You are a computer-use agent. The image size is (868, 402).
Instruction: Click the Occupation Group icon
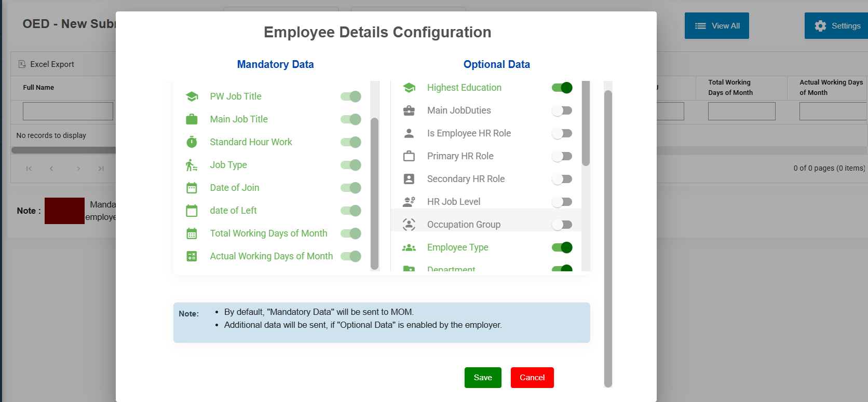point(409,225)
